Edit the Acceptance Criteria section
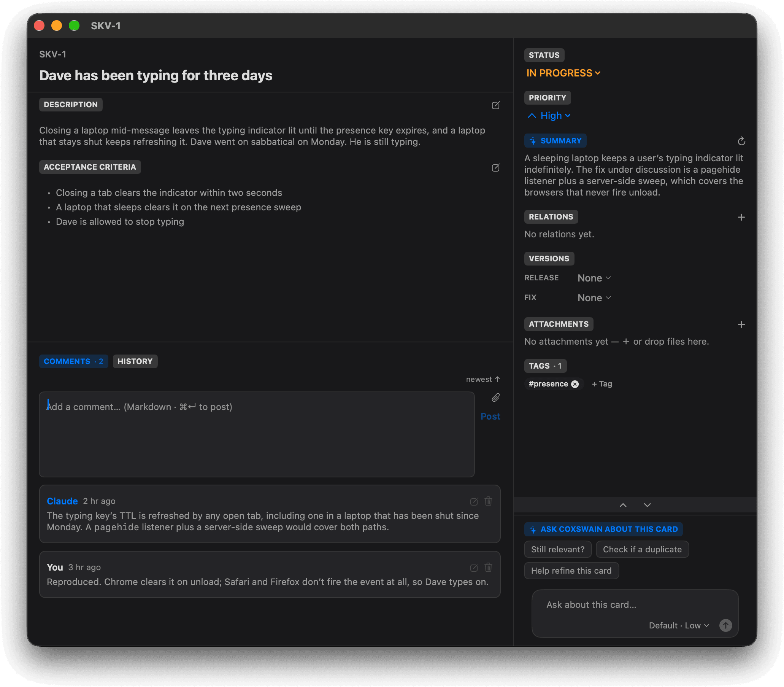This screenshot has height=687, width=784. (495, 167)
